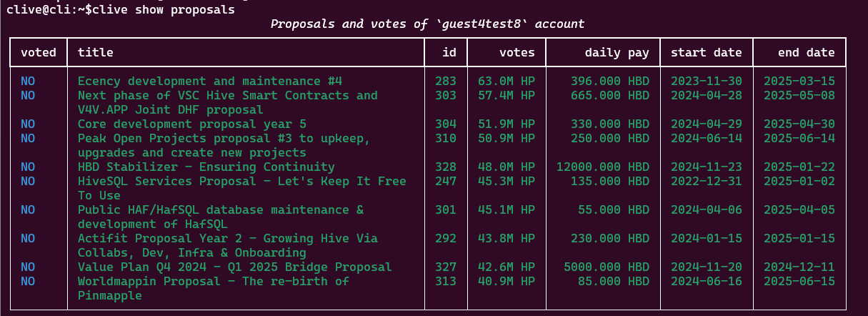Click the 'end date' column header
This screenshot has width=868, height=316.
coord(807,52)
